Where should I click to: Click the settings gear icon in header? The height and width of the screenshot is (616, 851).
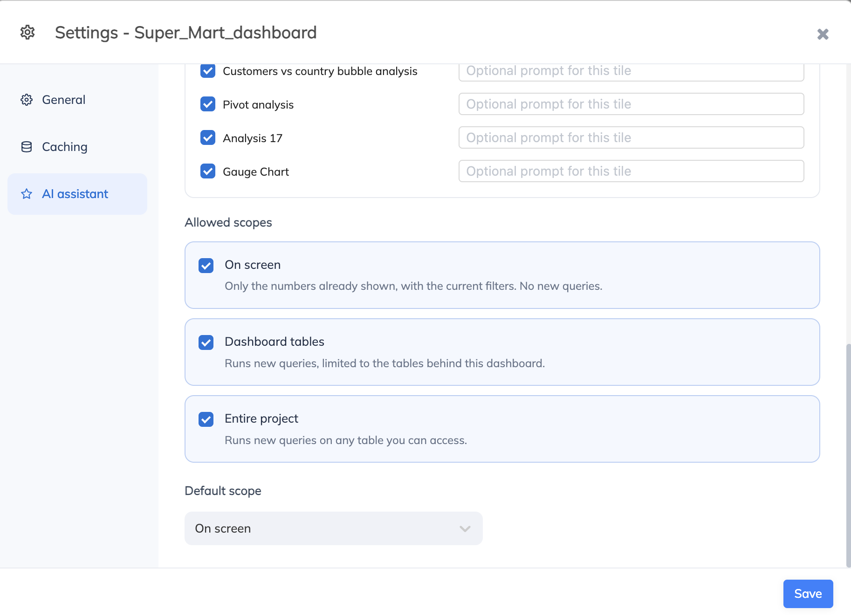click(x=27, y=32)
